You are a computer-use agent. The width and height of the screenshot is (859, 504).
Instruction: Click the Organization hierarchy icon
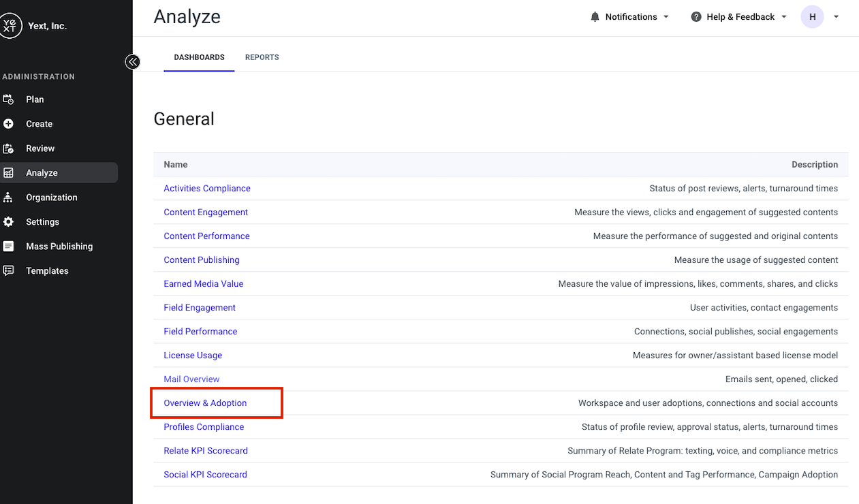click(x=8, y=198)
